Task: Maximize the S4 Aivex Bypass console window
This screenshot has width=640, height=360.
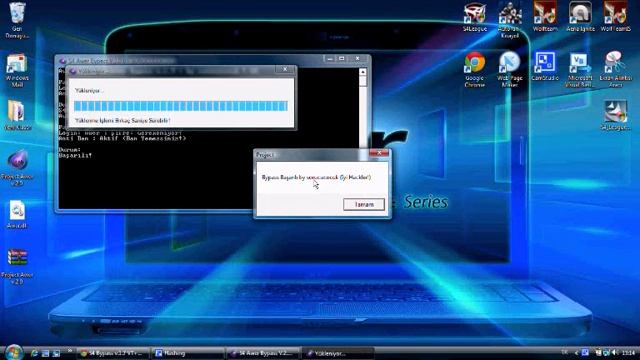Action: pos(342,59)
